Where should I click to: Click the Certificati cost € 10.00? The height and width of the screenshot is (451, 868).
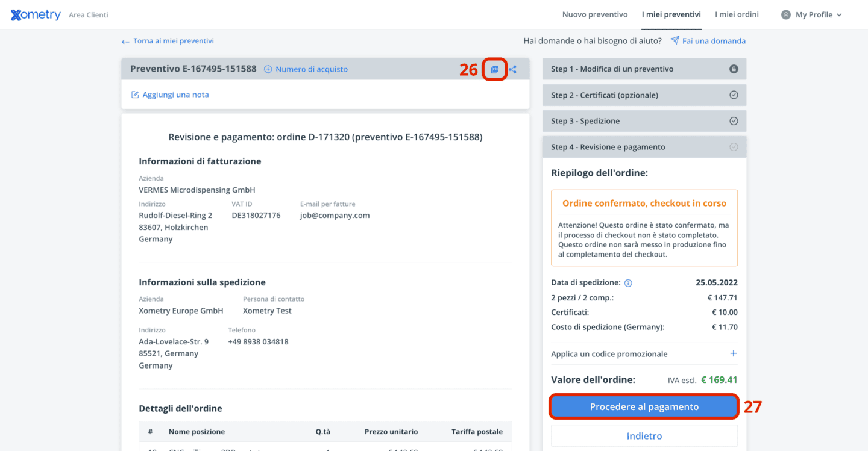725,313
